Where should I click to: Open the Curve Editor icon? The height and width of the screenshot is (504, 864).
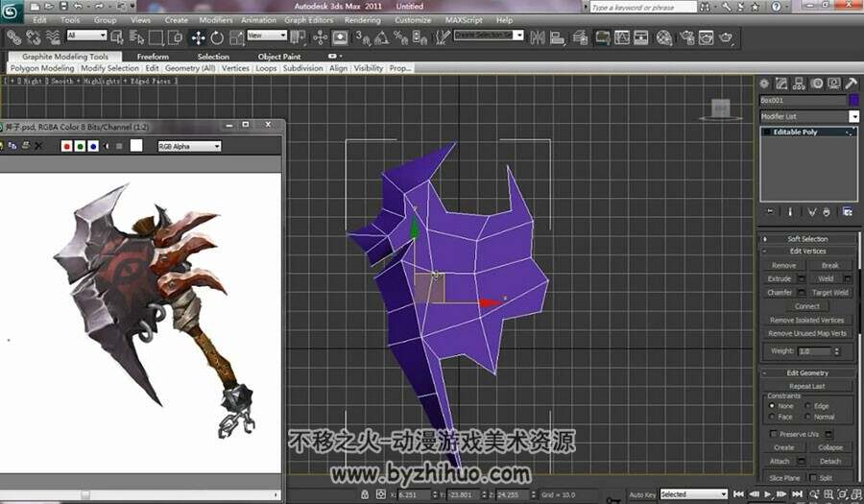tap(622, 37)
